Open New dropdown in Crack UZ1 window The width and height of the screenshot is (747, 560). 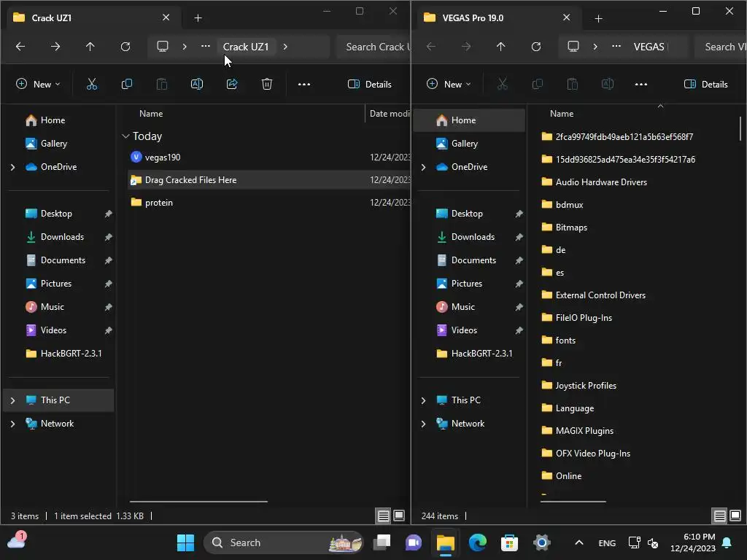tap(39, 85)
